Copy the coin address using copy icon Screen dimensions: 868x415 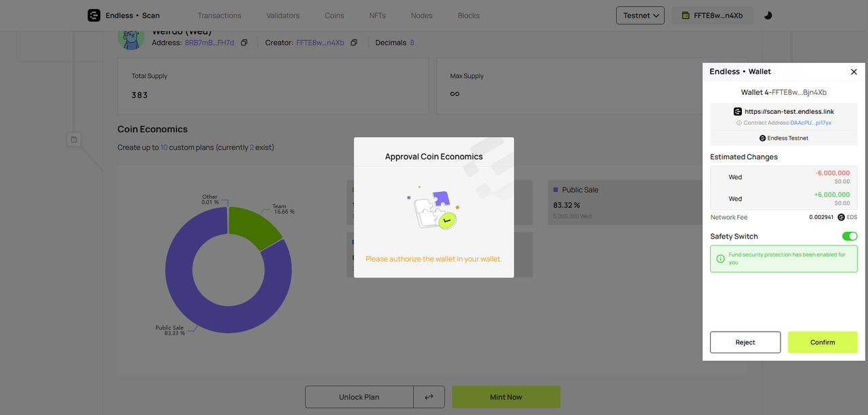pos(244,43)
